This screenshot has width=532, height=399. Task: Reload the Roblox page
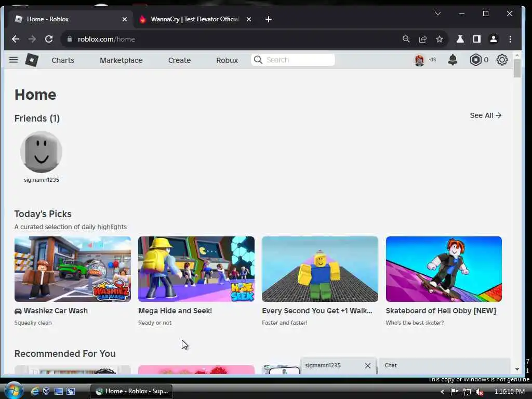tap(49, 39)
